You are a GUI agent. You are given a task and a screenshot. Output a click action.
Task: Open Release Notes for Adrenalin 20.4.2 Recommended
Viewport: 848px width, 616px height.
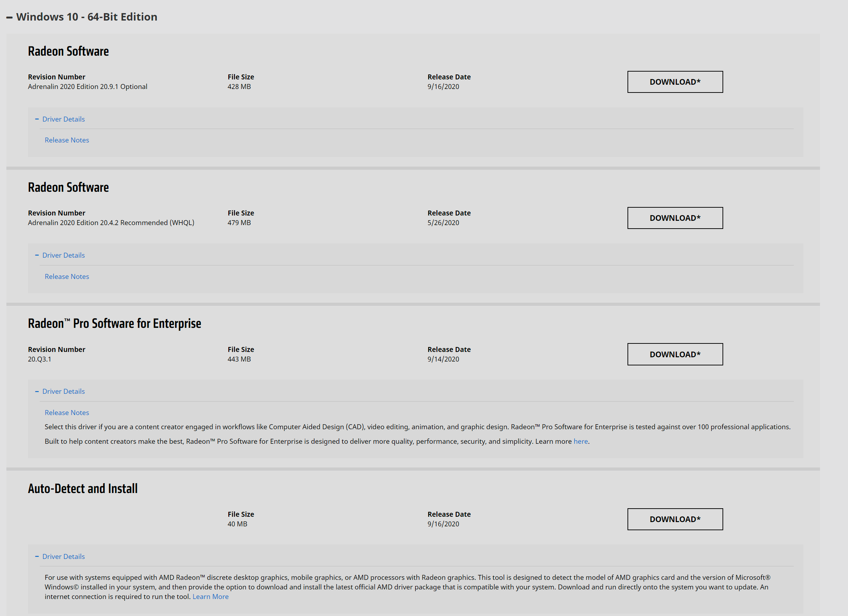pos(67,276)
